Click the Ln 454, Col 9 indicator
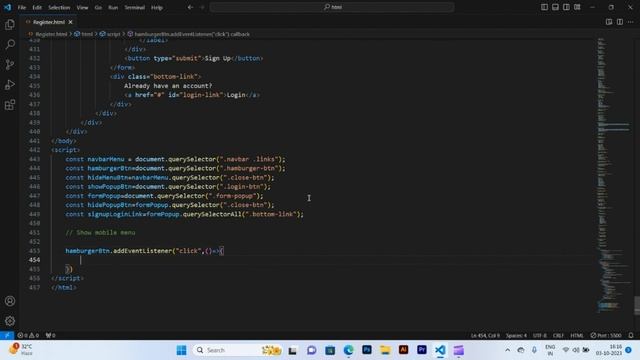Image resolution: width=640 pixels, height=360 pixels. [485, 336]
